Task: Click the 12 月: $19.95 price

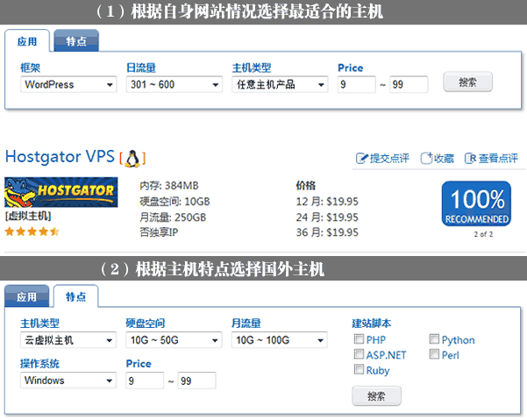Action: [x=327, y=202]
